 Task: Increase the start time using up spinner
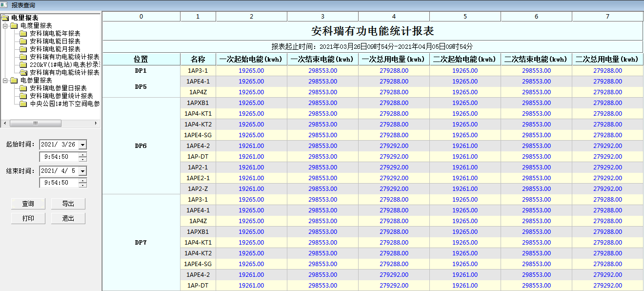point(82,154)
